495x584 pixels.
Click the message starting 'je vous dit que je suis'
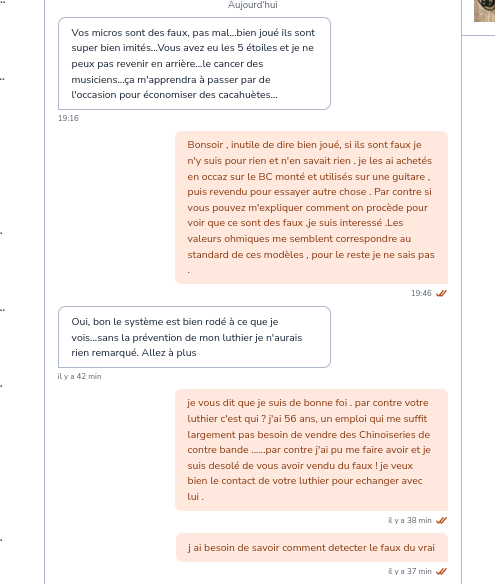(x=311, y=450)
